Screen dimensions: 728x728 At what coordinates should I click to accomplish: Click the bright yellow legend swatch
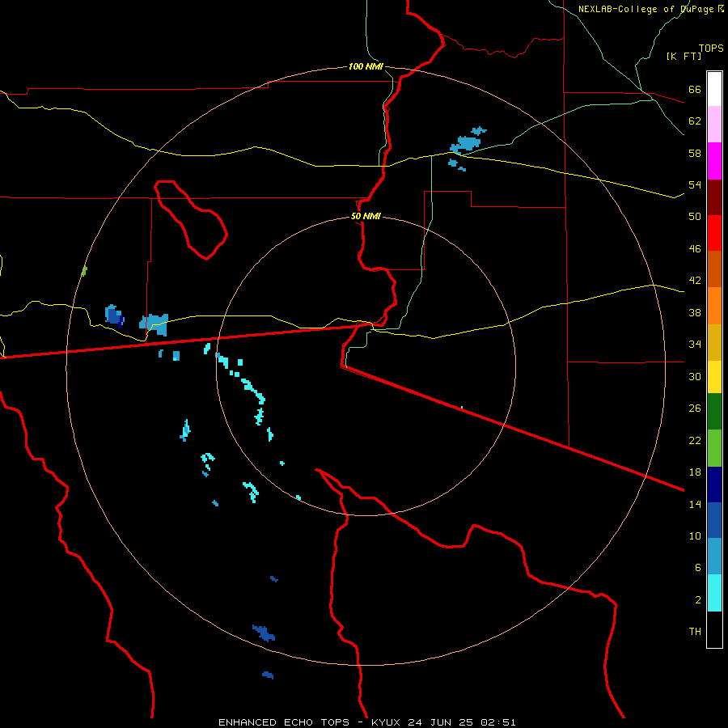[x=714, y=377]
